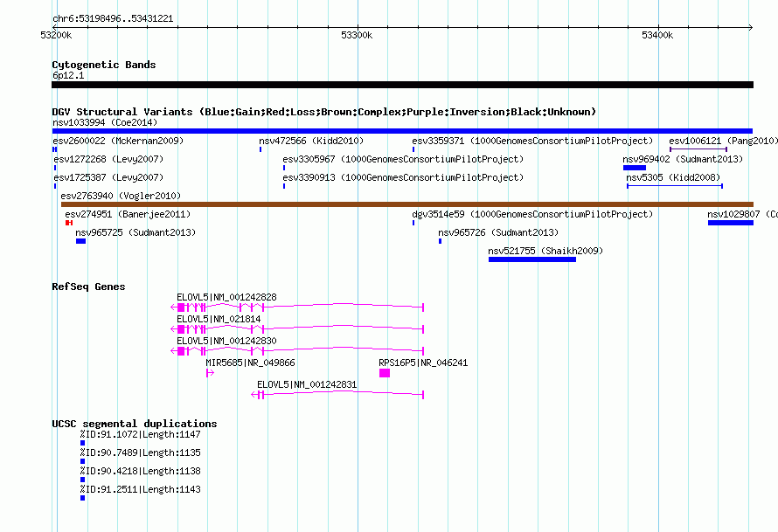Click the ELOVL5|NM_021814 label
778x532 pixels.
[219, 320]
